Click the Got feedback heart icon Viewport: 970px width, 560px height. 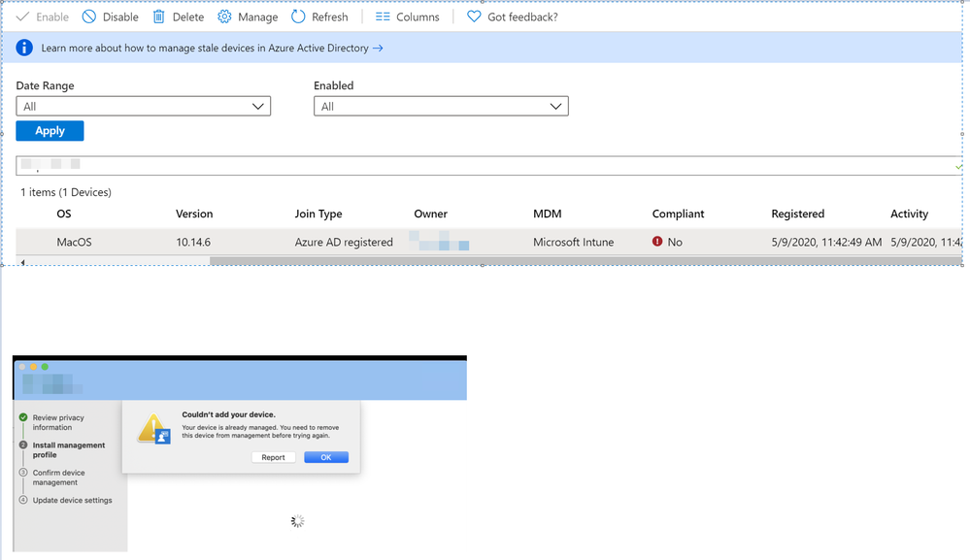point(473,16)
